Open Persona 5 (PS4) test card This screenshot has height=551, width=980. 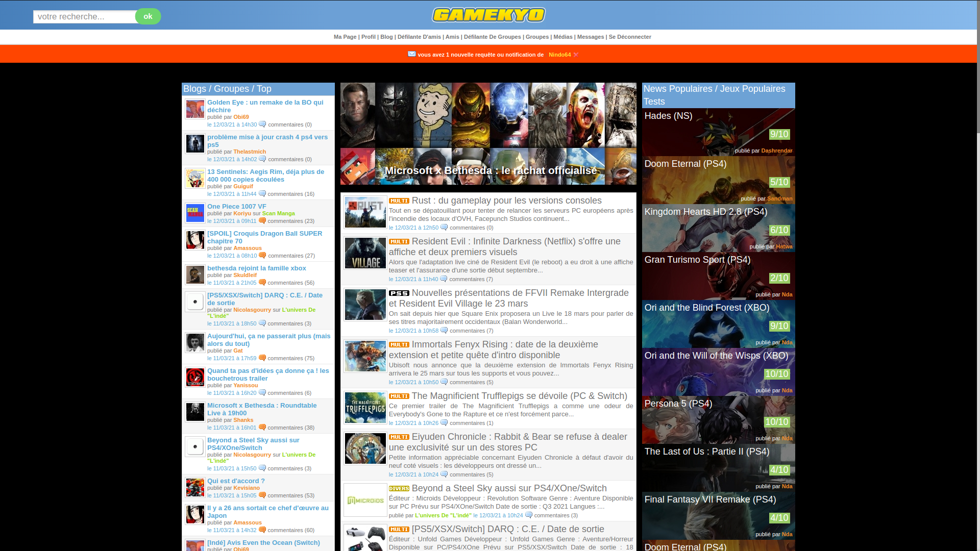tap(718, 420)
